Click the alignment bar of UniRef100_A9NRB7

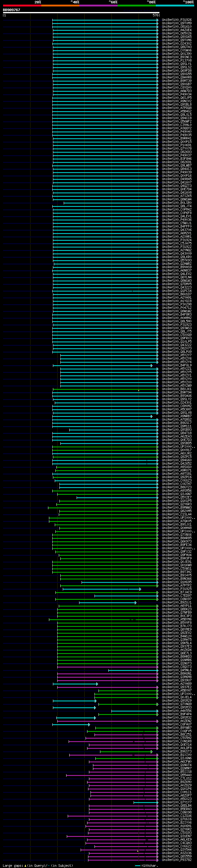coord(103,416)
